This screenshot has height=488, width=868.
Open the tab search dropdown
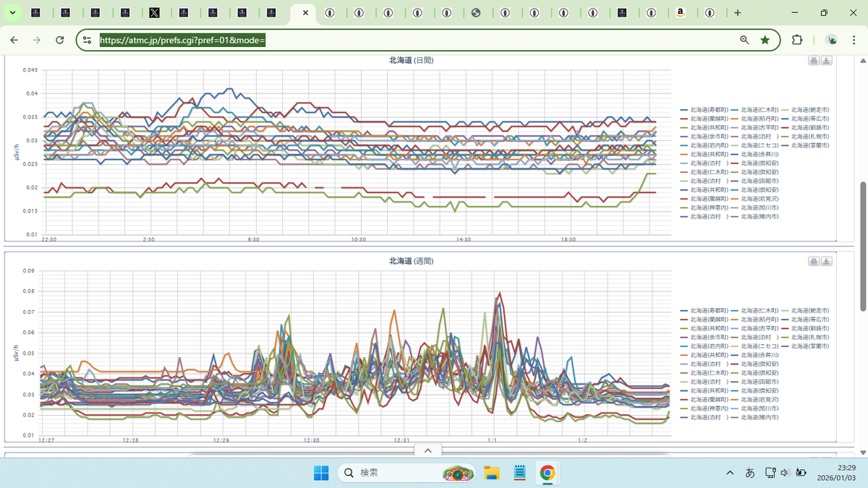[14, 12]
